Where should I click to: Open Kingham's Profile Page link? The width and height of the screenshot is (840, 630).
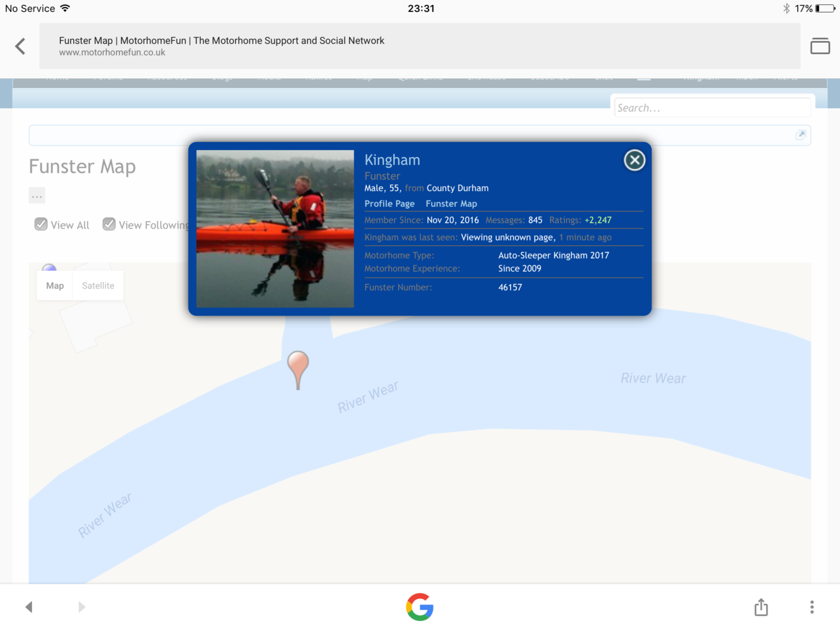pos(389,203)
